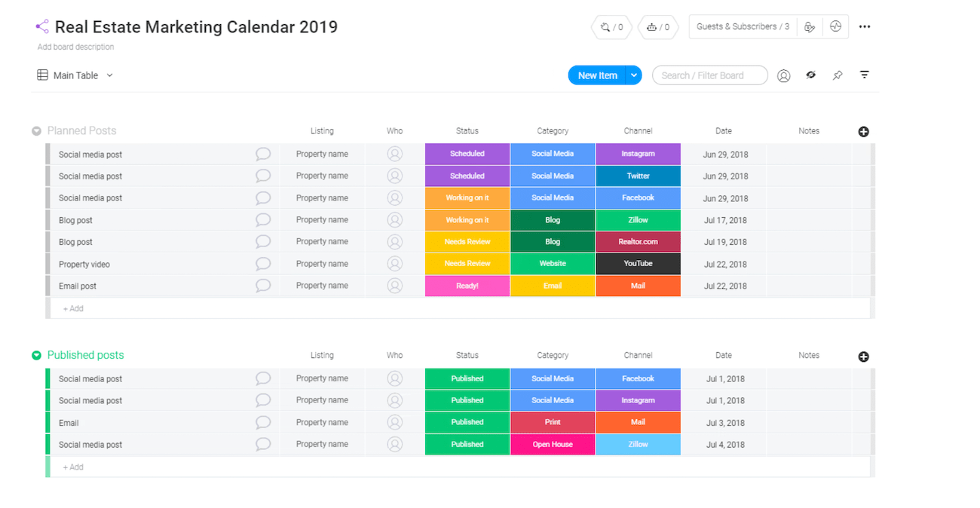Image resolution: width=980 pixels, height=508 pixels.
Task: Open the automations robot counter
Action: pos(658,27)
